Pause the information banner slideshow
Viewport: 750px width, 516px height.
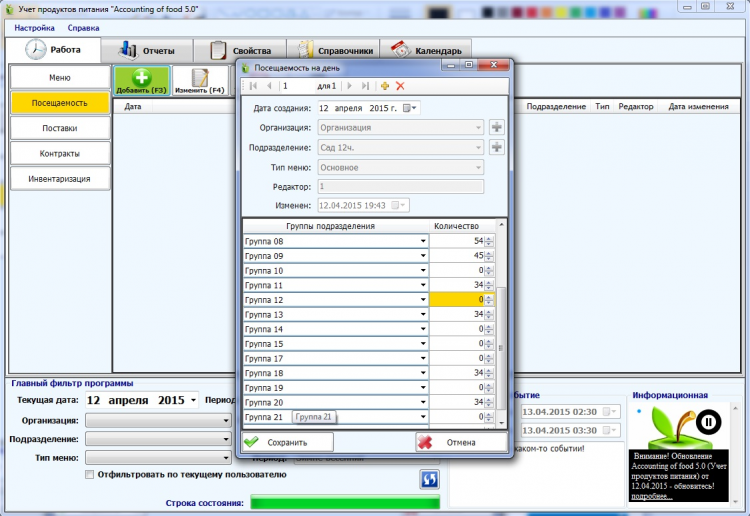[708, 422]
